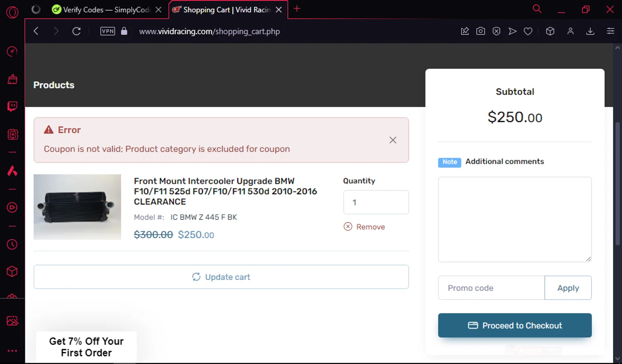This screenshot has height=364, width=622.
Task: Click the address bar URL
Action: 209,31
